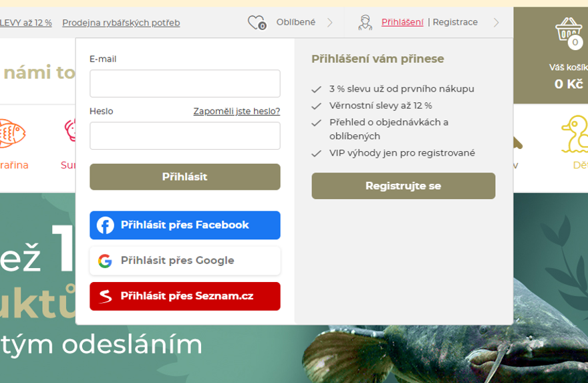Expand the chevron next to Oblíbené
This screenshot has width=588, height=383.
point(329,23)
